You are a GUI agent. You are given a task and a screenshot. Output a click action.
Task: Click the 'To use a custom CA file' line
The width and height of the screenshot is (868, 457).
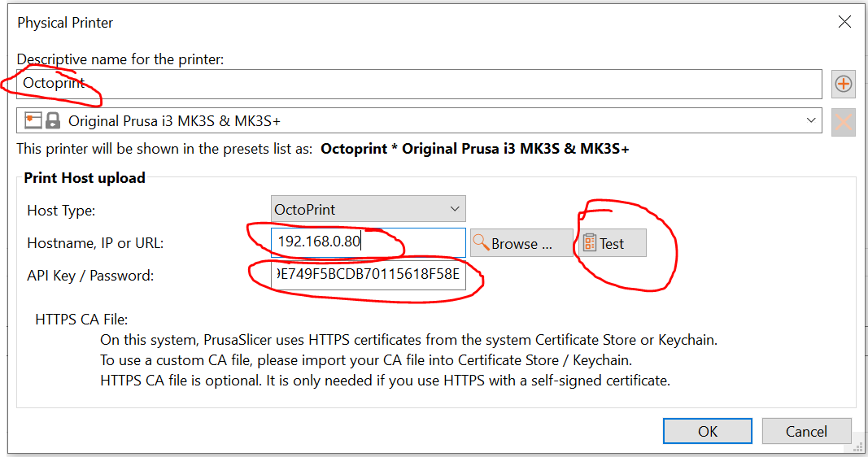click(x=366, y=360)
